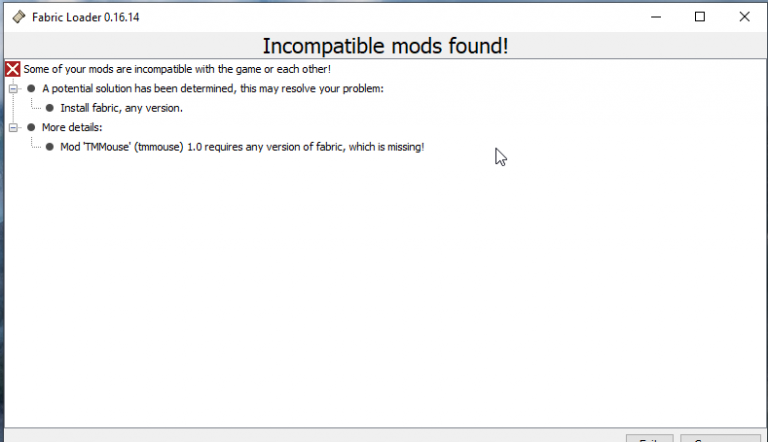Image resolution: width=768 pixels, height=442 pixels.
Task: Collapse the 'A potential solution' tree node
Action: [13, 89]
